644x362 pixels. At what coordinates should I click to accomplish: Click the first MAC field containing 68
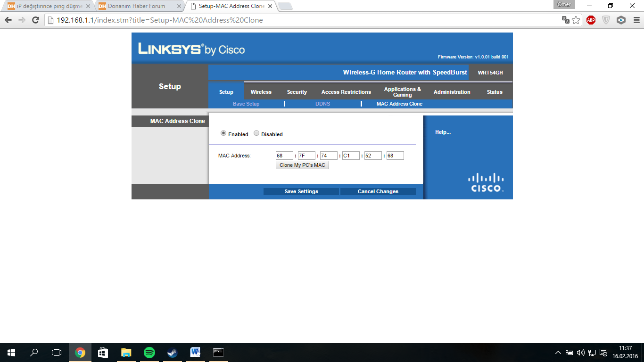click(x=284, y=156)
